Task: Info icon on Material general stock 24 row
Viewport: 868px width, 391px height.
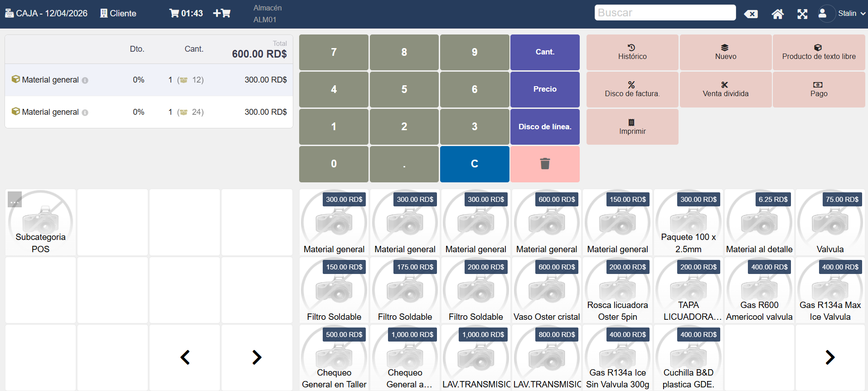Action: 85,112
